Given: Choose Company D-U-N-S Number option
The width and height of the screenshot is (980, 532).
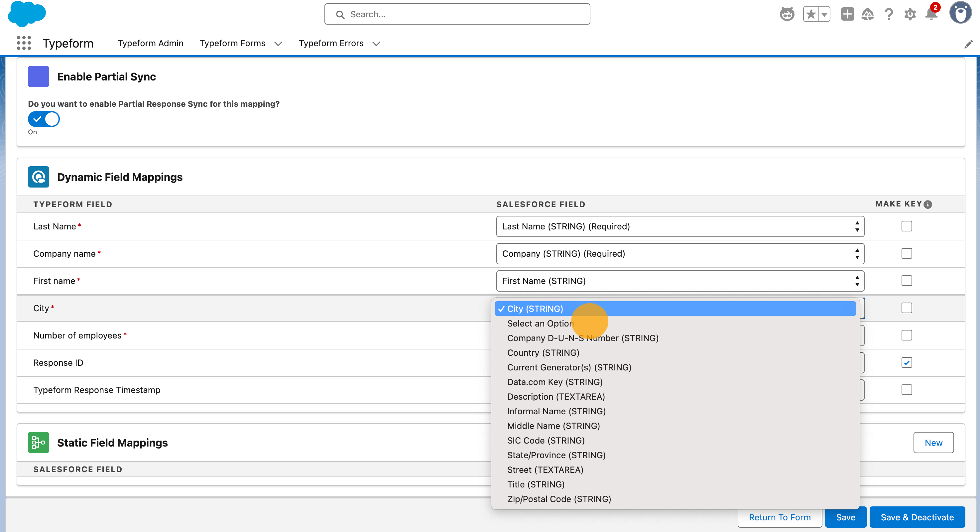Looking at the screenshot, I should tap(675, 338).
